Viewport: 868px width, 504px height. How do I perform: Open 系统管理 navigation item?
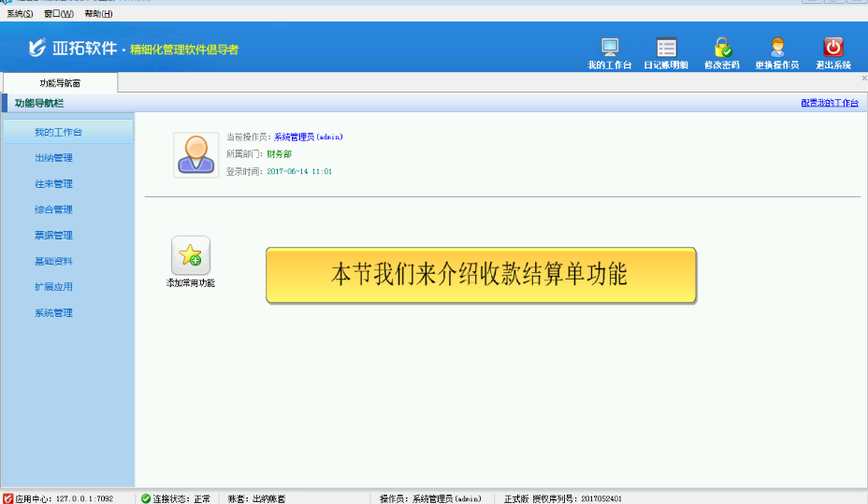[x=53, y=313]
